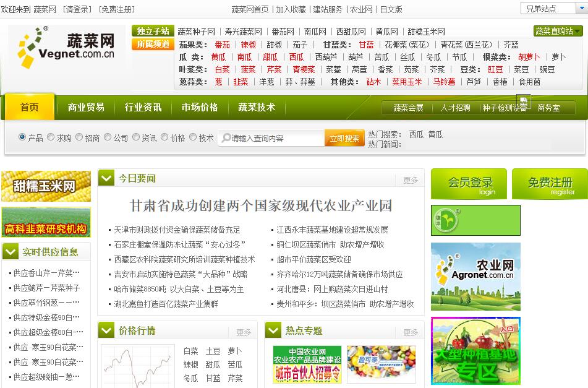Click the 立即搜索 search button
588x388 pixels.
(344, 138)
